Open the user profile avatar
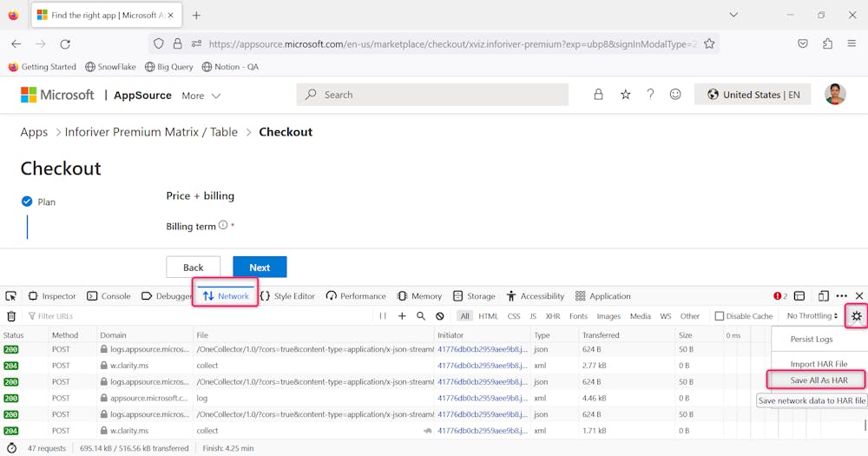The width and height of the screenshot is (868, 456). [x=835, y=94]
